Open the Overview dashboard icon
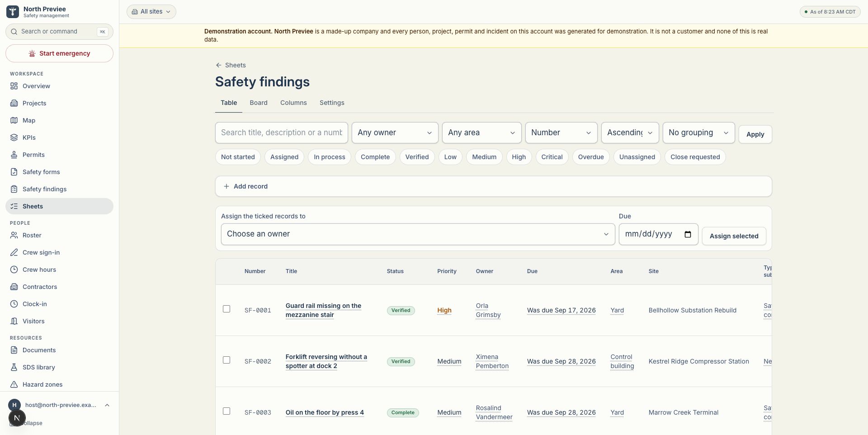 click(14, 86)
